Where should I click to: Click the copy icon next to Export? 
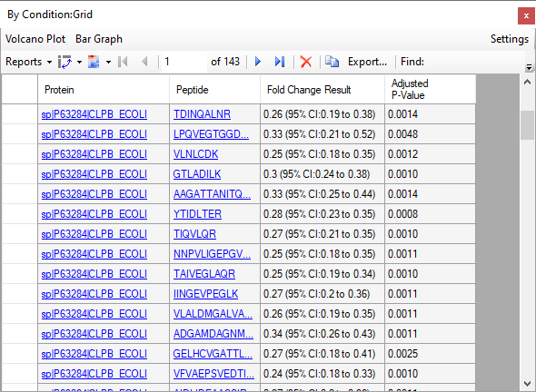coord(332,62)
